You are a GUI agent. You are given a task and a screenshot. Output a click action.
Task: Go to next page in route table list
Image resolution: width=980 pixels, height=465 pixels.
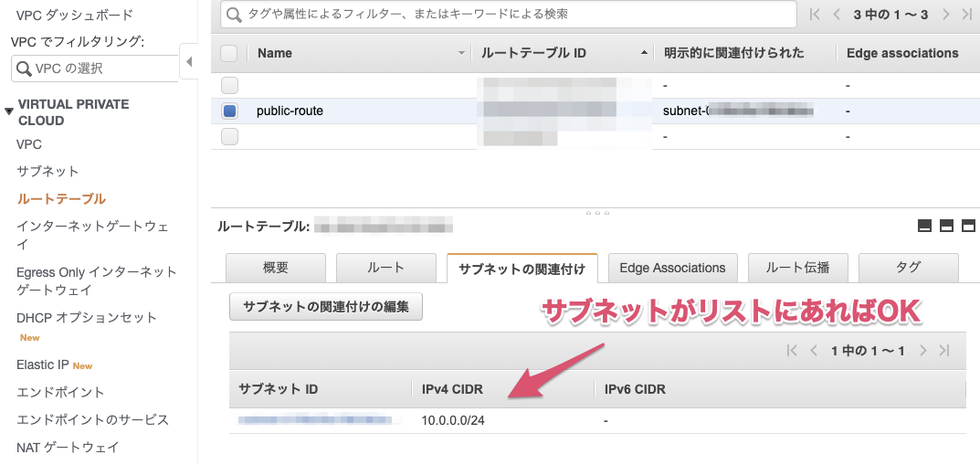(x=945, y=15)
